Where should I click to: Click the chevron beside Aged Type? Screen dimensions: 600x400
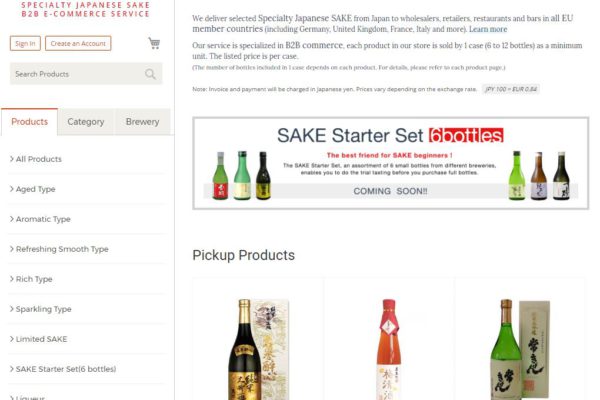click(11, 189)
